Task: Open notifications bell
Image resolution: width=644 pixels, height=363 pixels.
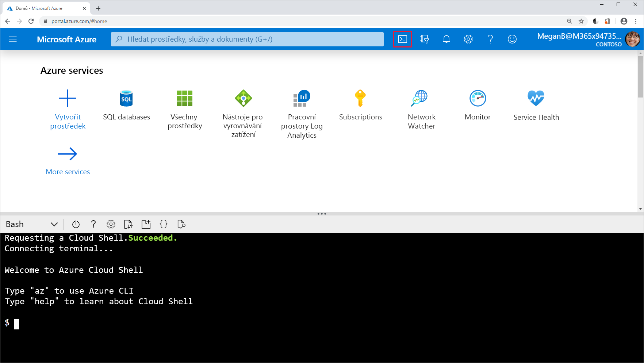Action: (446, 39)
